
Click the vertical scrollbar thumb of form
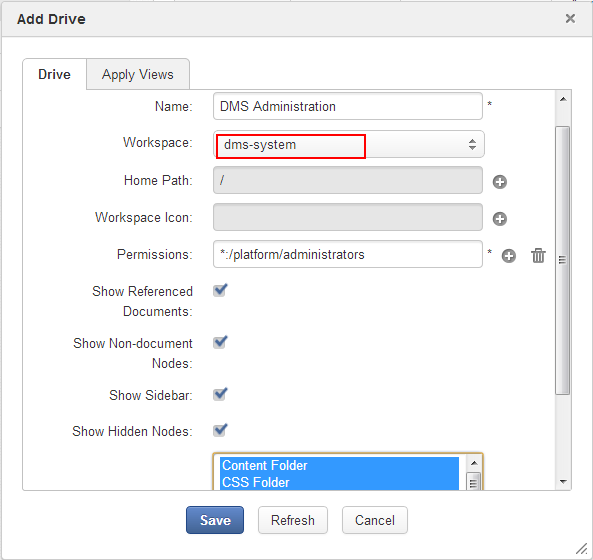click(562, 260)
